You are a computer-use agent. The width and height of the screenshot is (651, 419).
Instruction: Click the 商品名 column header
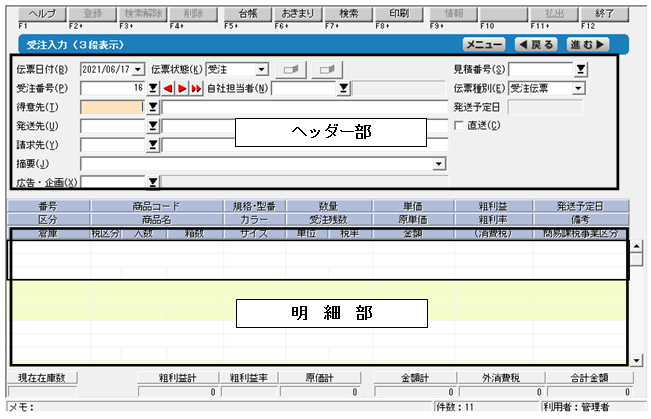point(157,219)
